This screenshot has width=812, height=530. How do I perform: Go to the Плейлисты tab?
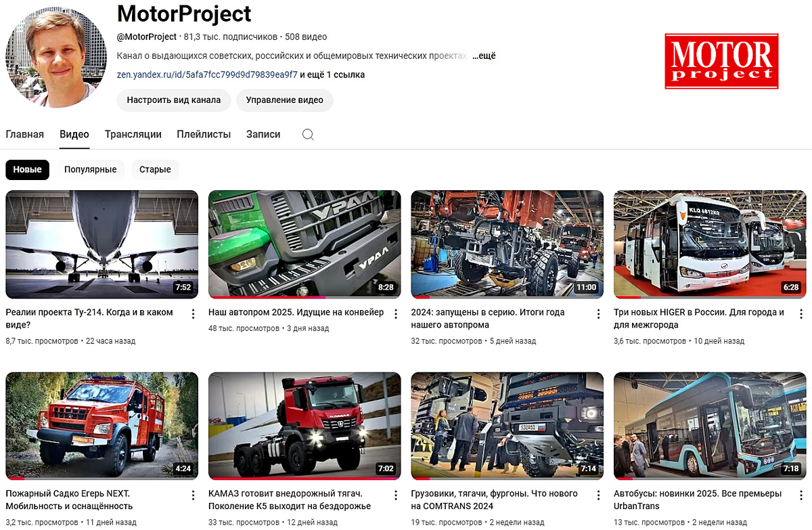click(204, 134)
